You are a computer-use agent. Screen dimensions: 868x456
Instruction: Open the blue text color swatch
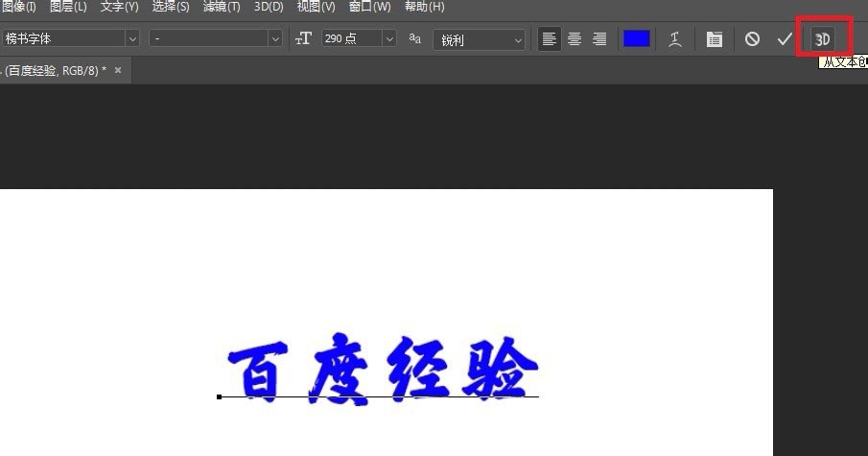pos(637,38)
